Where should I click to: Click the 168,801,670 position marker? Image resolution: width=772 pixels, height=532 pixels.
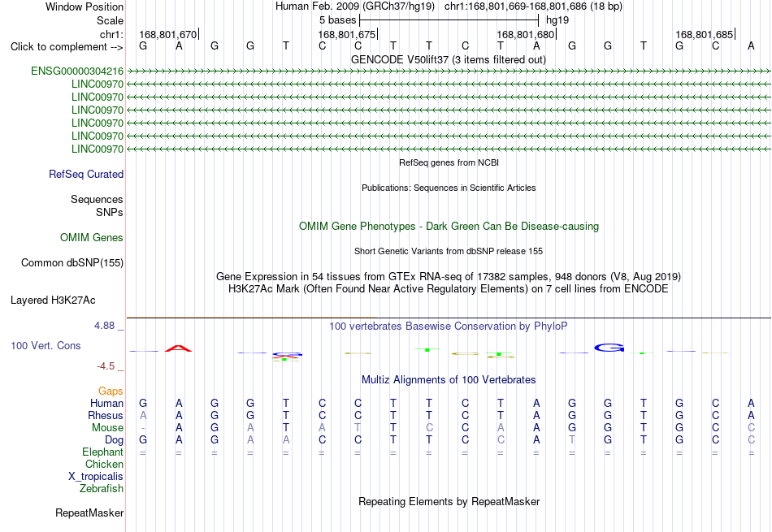[x=168, y=34]
